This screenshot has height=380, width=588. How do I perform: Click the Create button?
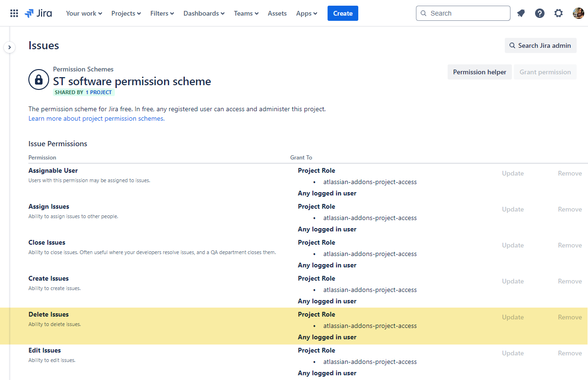342,13
